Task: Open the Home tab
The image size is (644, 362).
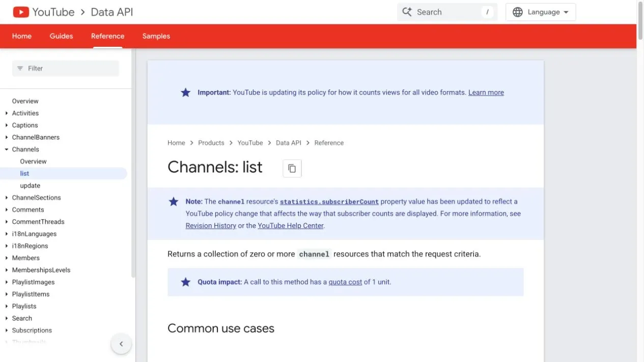Action: [x=22, y=36]
